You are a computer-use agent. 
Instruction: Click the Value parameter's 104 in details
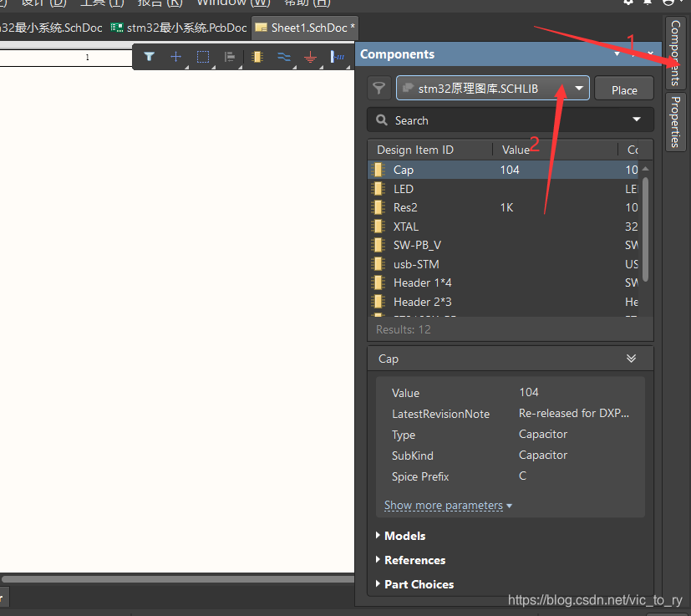(x=528, y=392)
